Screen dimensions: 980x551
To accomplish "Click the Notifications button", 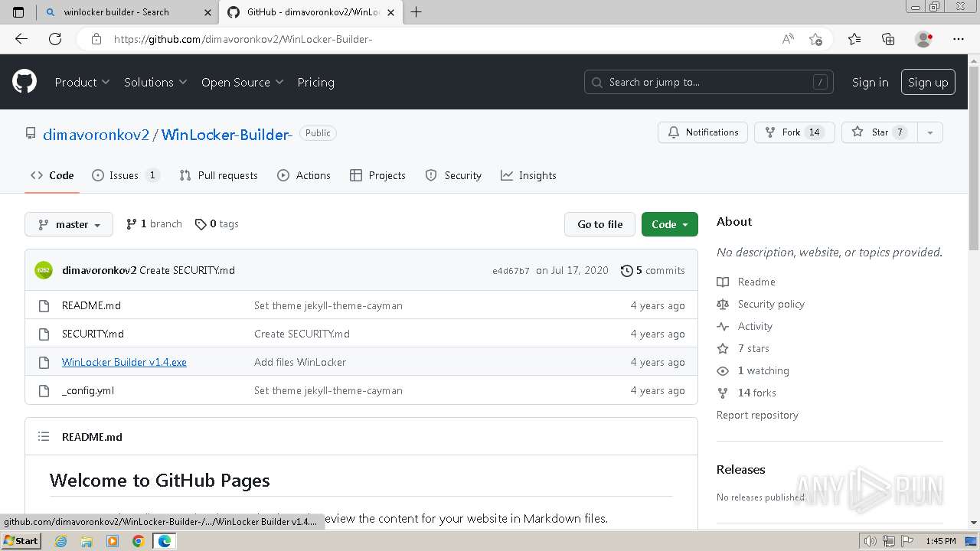I will [x=703, y=132].
